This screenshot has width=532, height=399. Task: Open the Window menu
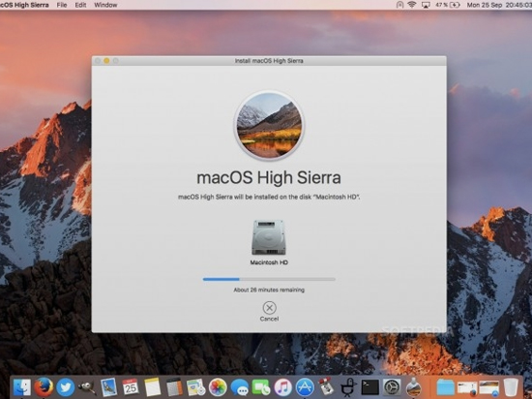105,5
